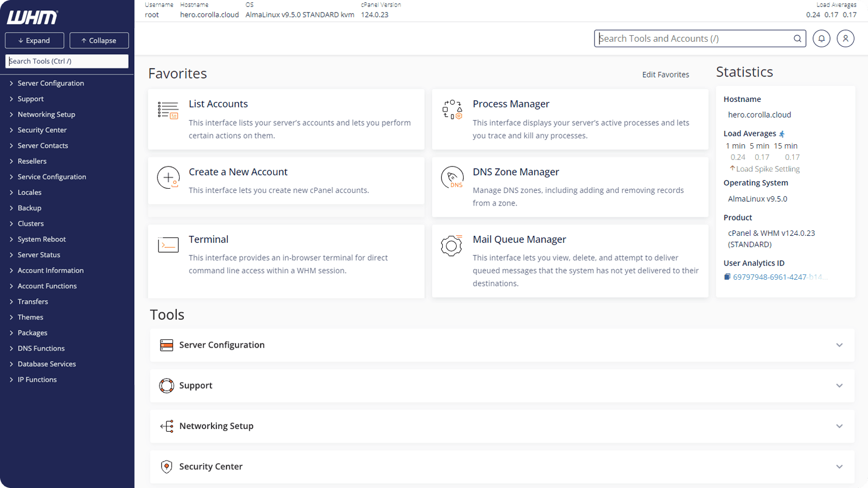Viewport: 868px width, 488px height.
Task: Click the Edit Favorites link
Action: [666, 74]
